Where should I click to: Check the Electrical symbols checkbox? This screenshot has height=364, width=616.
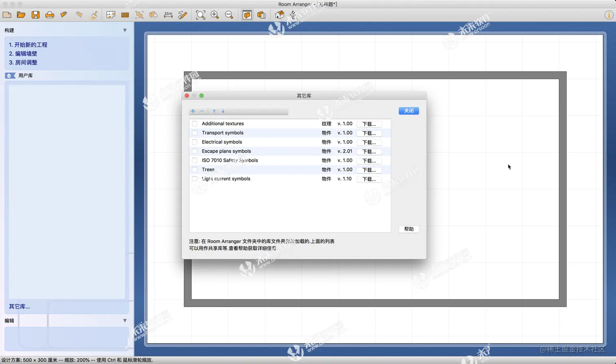pos(195,142)
